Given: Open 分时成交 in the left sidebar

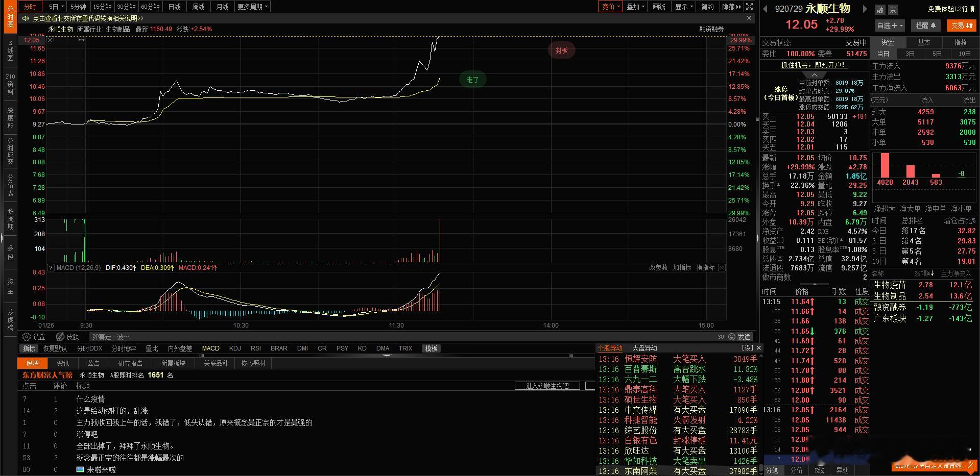Looking at the screenshot, I should 10,151.
